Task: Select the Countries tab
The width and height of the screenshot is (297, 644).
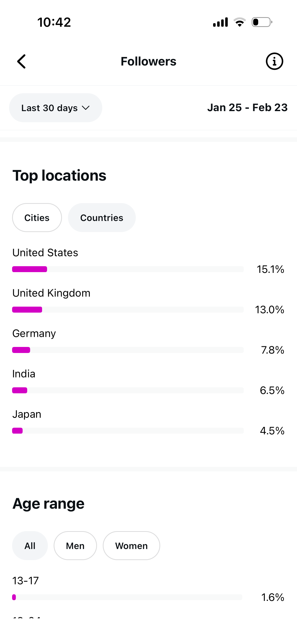Action: click(102, 218)
